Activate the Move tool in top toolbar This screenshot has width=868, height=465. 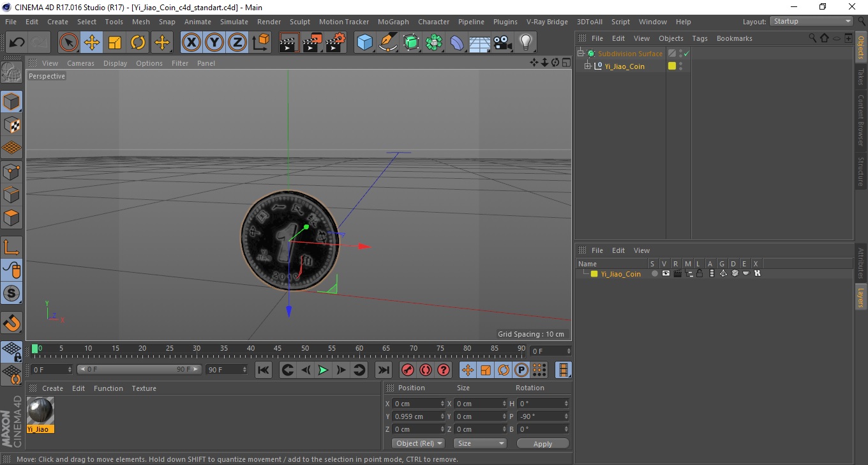tap(92, 43)
